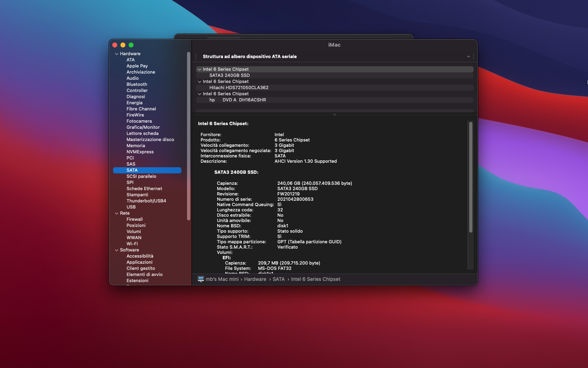The width and height of the screenshot is (588, 368).
Task: Select SPI in the sidebar
Action: click(130, 182)
